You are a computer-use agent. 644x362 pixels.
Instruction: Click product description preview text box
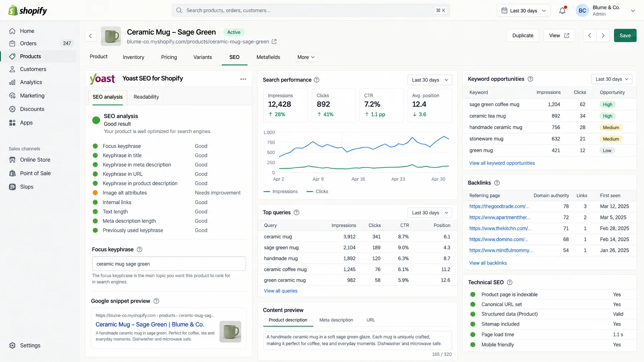point(357,340)
